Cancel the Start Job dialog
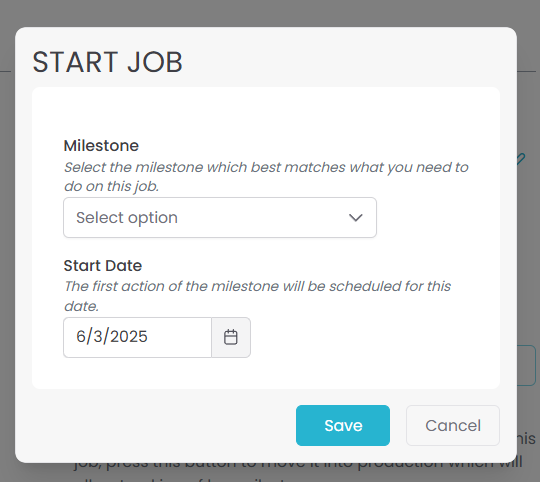Image resolution: width=540 pixels, height=482 pixels. 453,426
